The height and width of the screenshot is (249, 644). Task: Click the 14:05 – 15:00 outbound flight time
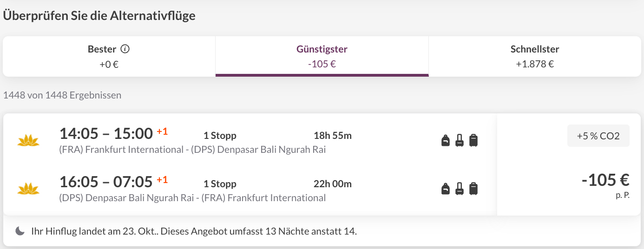106,134
